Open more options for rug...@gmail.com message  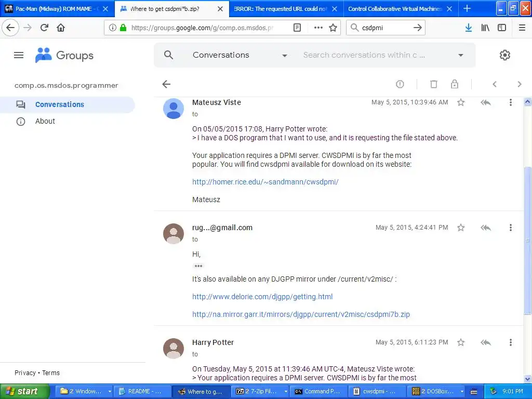(x=511, y=228)
